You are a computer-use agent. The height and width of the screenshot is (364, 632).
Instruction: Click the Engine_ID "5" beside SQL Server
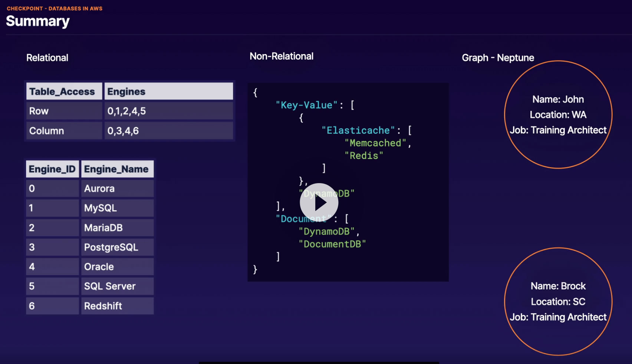click(x=52, y=286)
